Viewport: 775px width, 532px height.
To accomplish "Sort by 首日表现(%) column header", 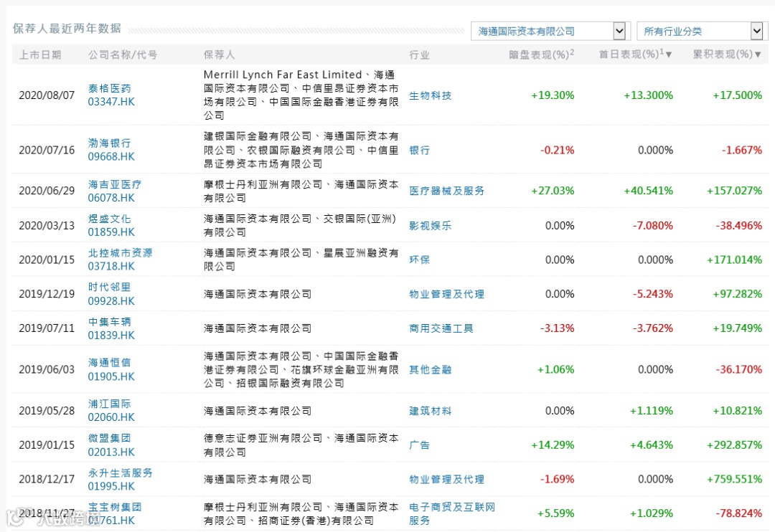I will click(635, 54).
